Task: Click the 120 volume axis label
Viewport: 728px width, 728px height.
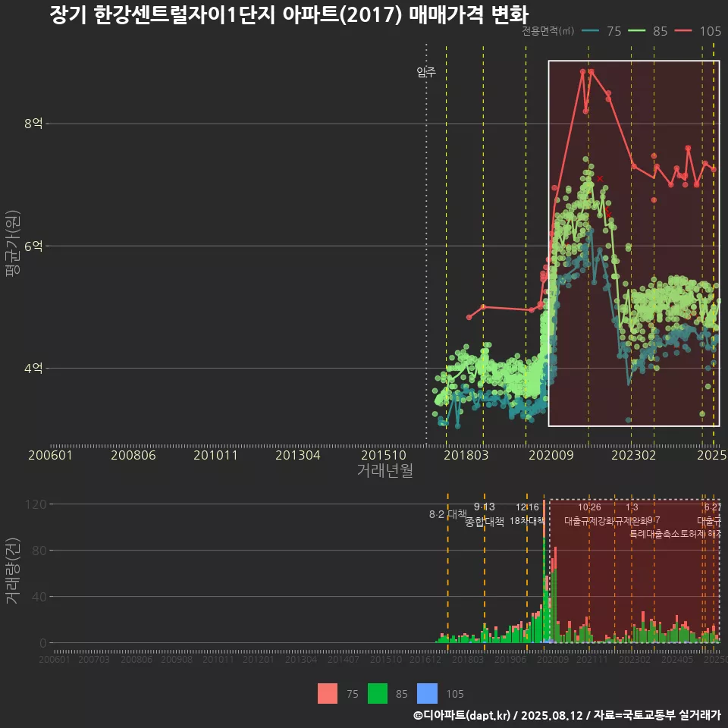Action: click(x=36, y=504)
